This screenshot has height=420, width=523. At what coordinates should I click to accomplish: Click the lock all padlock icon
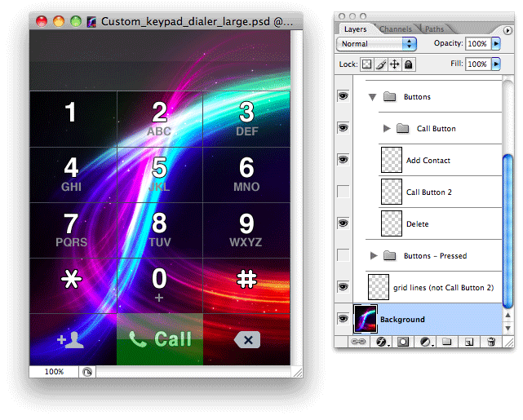[x=408, y=64]
